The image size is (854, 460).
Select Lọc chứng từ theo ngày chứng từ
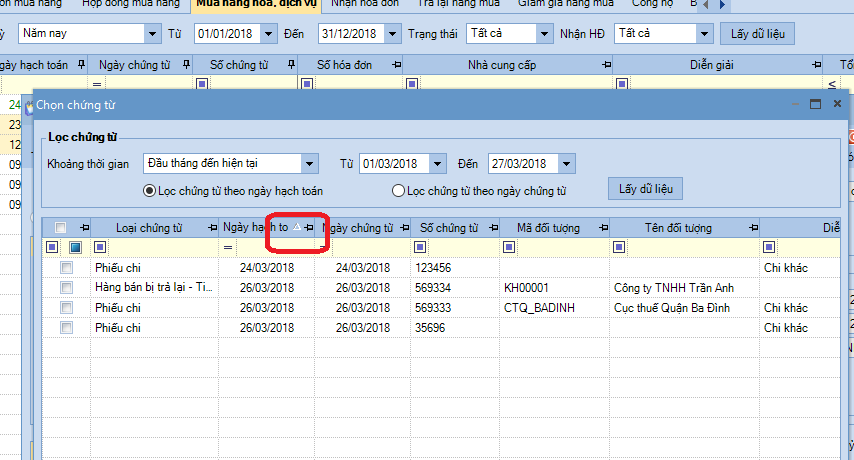tap(398, 191)
